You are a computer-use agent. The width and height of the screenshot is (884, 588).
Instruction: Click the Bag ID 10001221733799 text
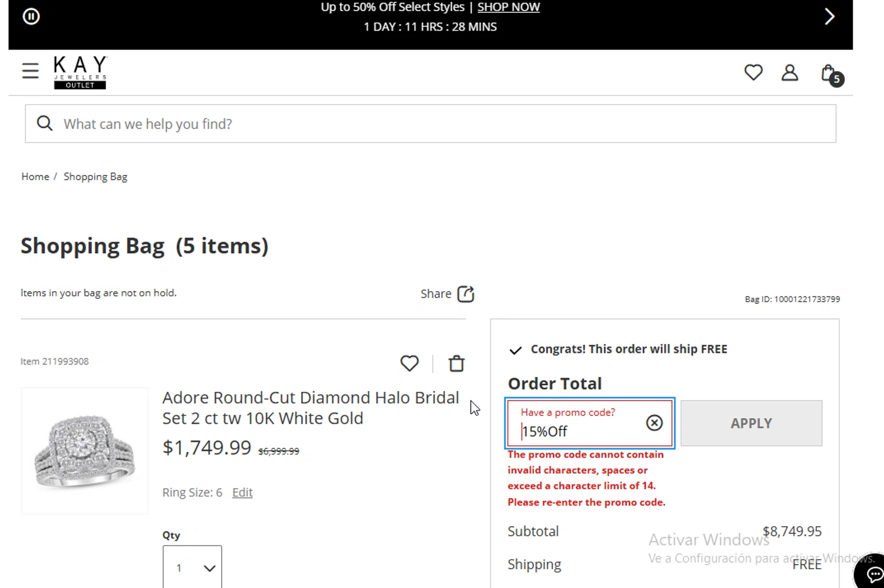tap(793, 299)
